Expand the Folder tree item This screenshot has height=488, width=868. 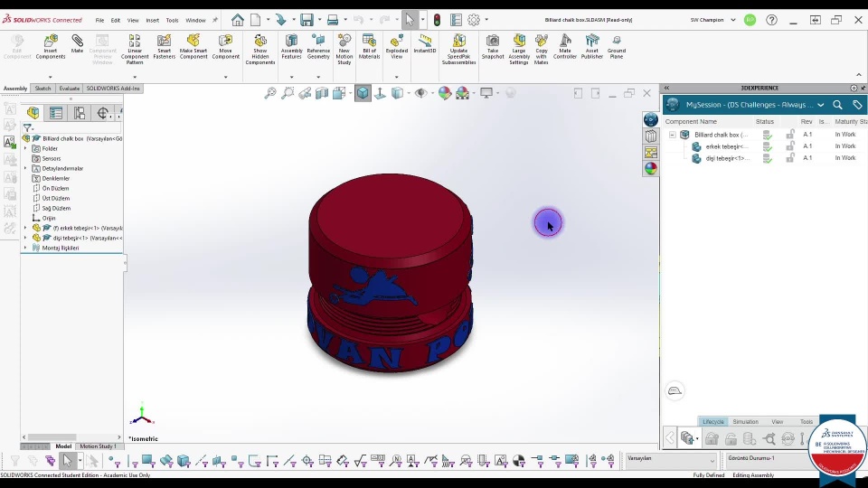point(25,148)
